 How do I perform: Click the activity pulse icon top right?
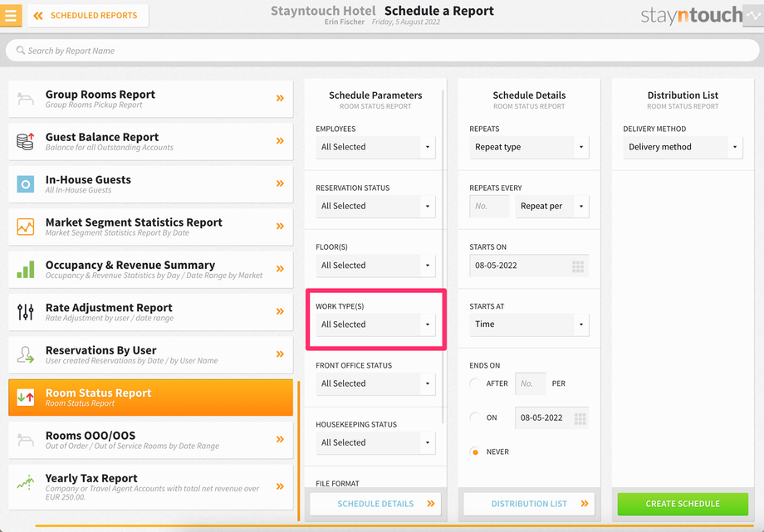pyautogui.click(x=753, y=16)
